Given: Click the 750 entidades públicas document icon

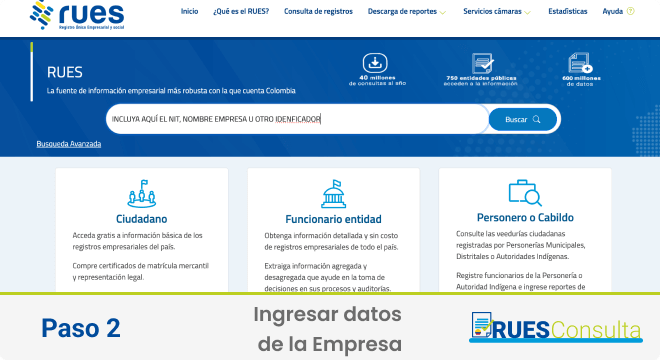Looking at the screenshot, I should point(482,63).
